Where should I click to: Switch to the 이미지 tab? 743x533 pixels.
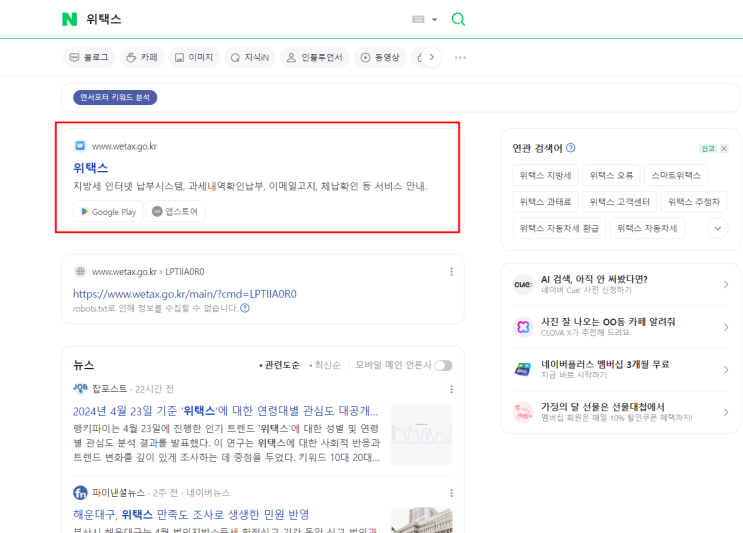pos(194,57)
